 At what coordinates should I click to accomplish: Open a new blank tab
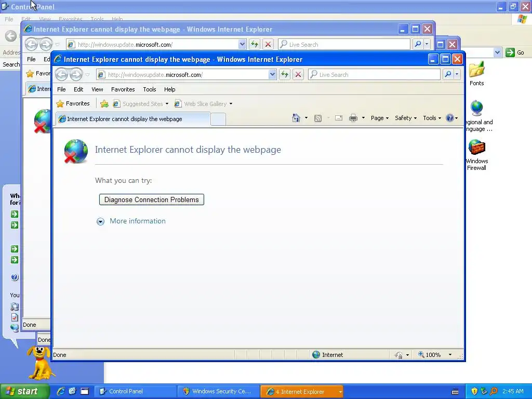(218, 119)
